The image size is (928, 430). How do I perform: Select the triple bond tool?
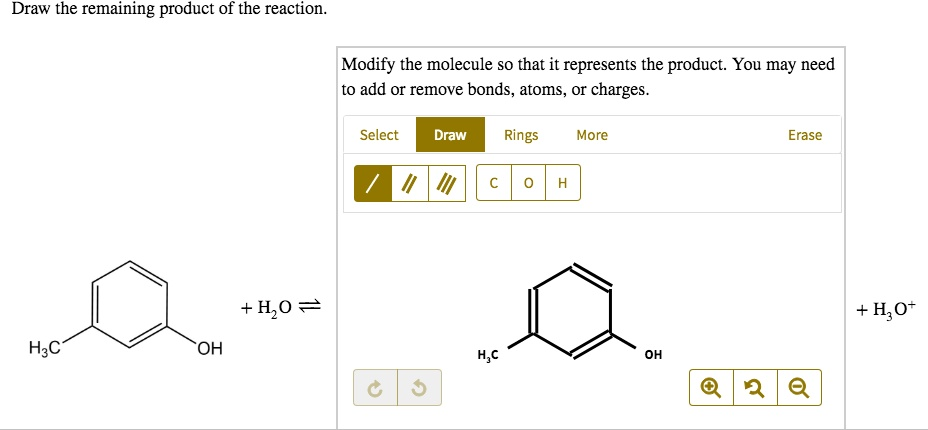pyautogui.click(x=446, y=183)
